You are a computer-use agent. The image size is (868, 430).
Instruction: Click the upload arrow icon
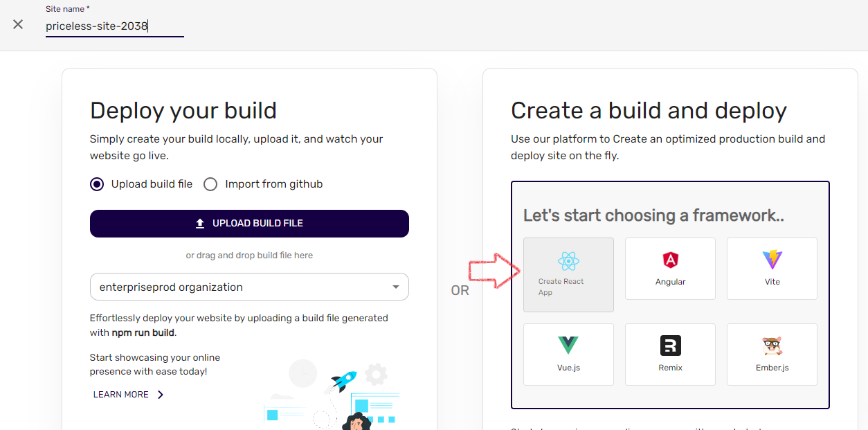click(x=200, y=224)
